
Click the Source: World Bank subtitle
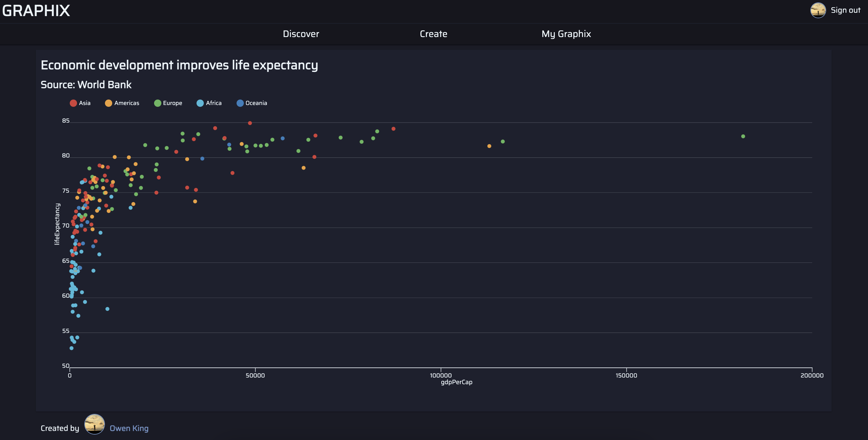pyautogui.click(x=86, y=85)
